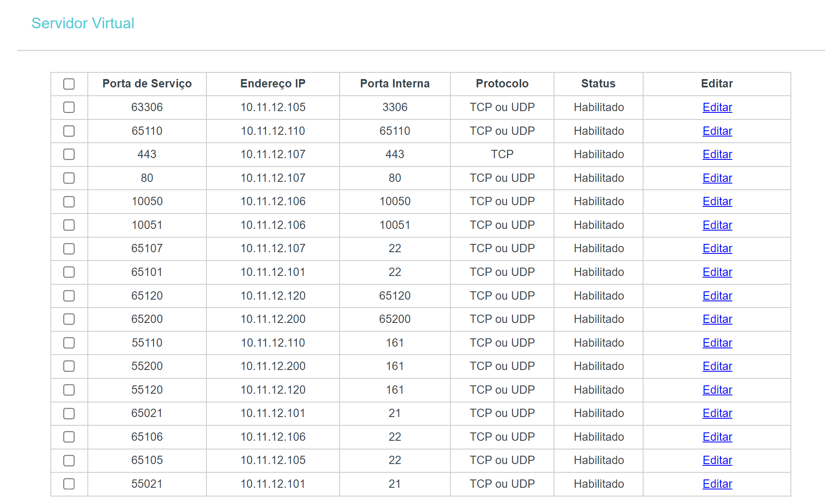The image size is (825, 504).
Task: Select checkbox for port 65107 entry
Action: [69, 248]
